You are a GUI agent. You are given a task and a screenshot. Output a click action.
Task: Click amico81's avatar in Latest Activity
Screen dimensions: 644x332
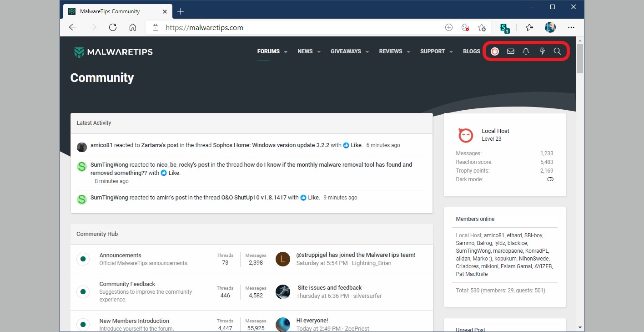[x=82, y=147]
